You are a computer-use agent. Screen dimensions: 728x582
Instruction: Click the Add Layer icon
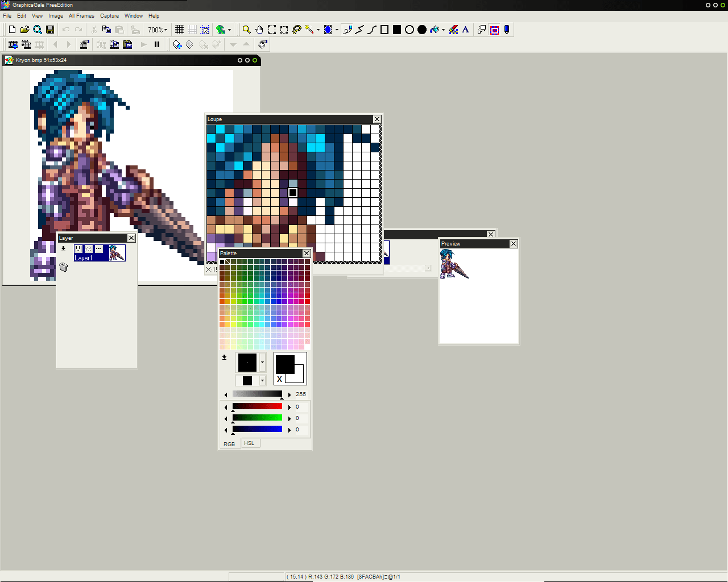tap(177, 44)
